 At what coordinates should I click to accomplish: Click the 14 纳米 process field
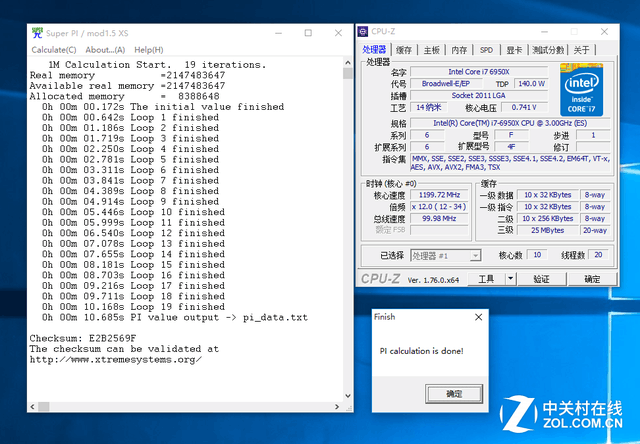tap(429, 107)
